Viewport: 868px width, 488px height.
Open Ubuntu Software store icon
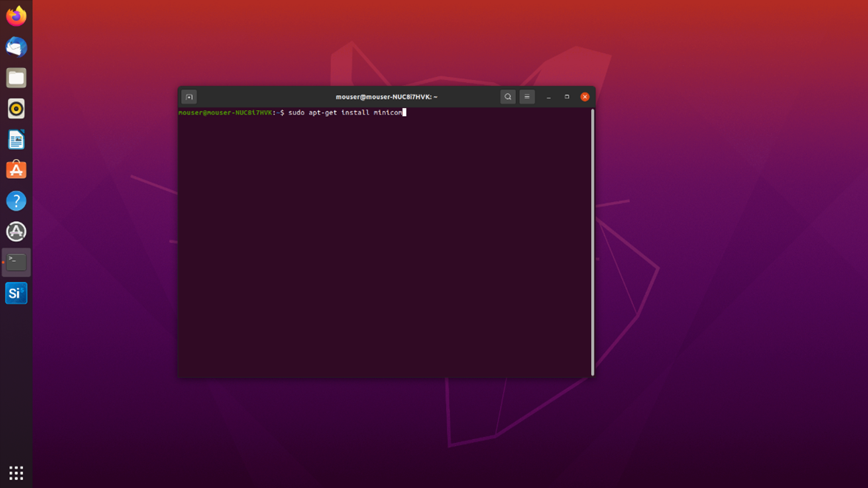[16, 170]
